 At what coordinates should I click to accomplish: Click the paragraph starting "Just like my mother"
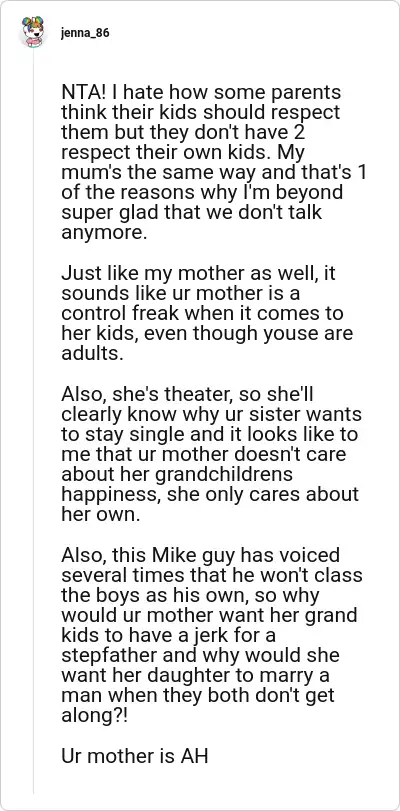coord(207,313)
